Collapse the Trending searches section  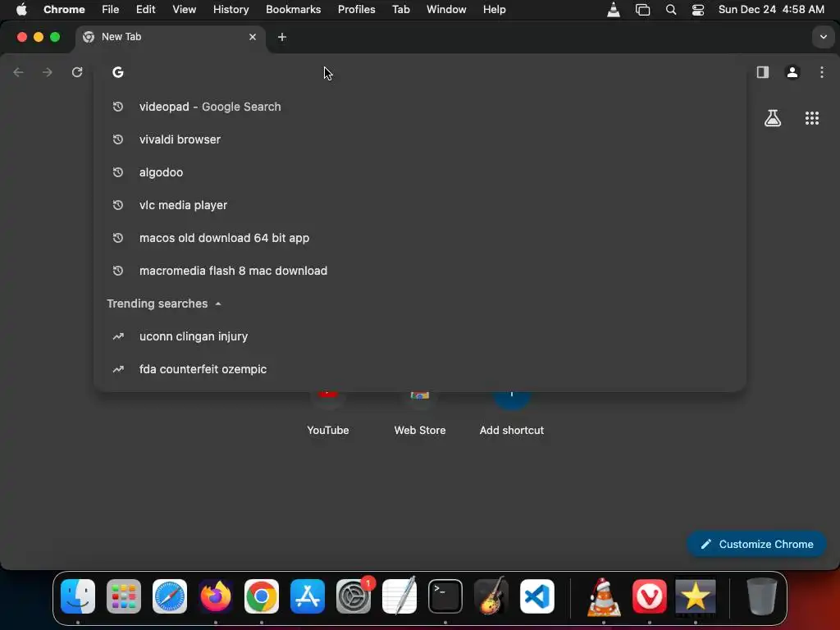pos(218,304)
